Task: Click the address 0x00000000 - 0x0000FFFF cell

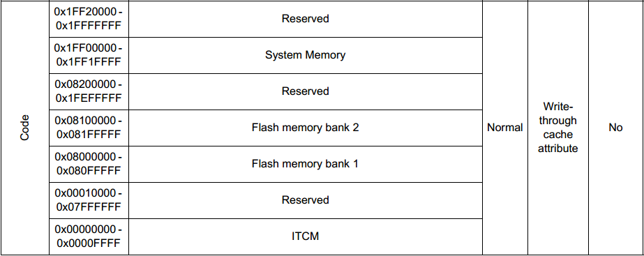Action: 89,236
